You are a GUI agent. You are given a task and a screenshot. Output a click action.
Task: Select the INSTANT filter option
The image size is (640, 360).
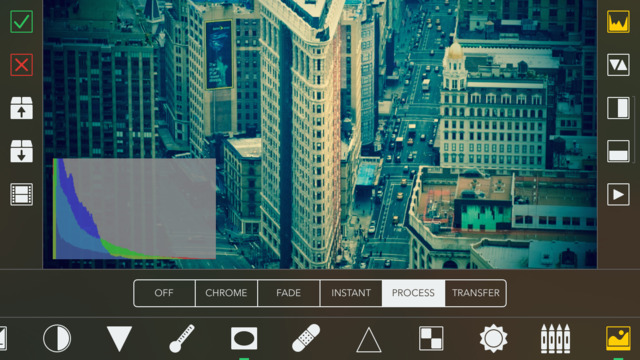click(351, 293)
